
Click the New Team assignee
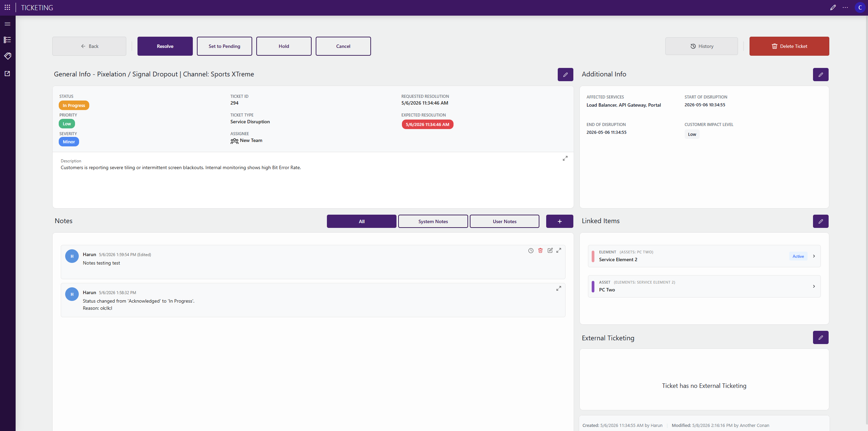click(x=246, y=141)
